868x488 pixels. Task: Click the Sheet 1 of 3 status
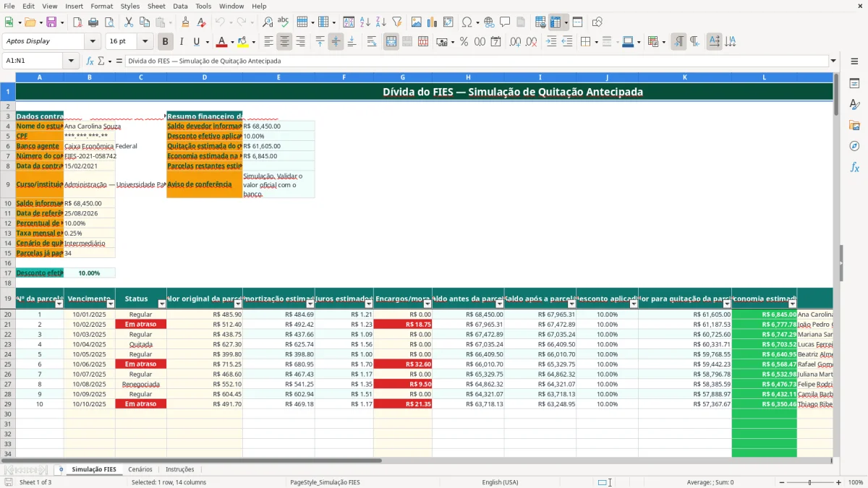coord(35,482)
